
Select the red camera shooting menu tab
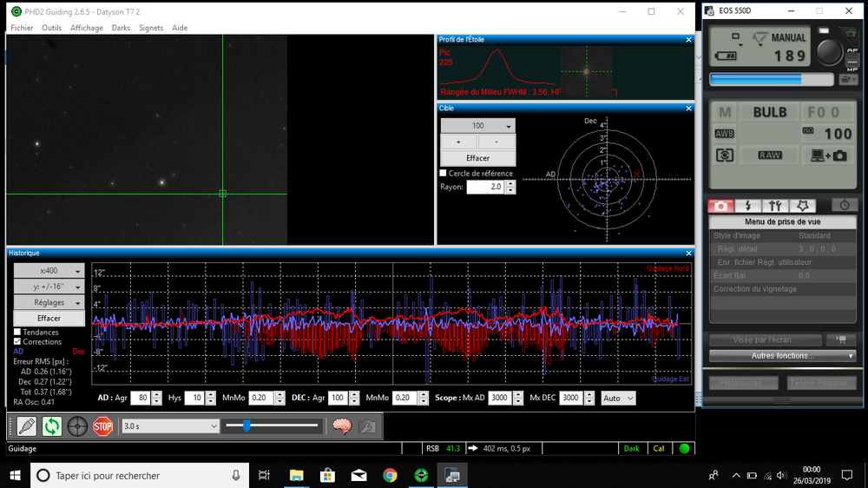point(720,206)
